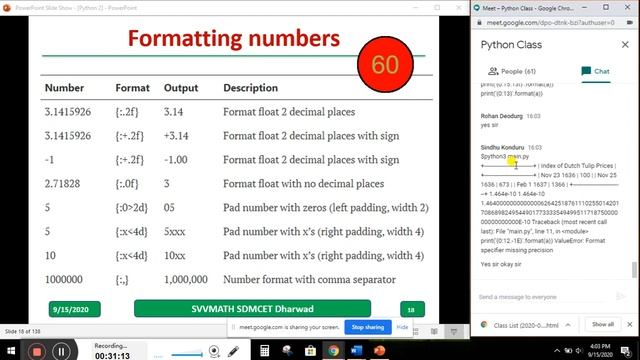Click the 10xx output cell
Screen dimensions: 640x360
[x=174, y=256]
